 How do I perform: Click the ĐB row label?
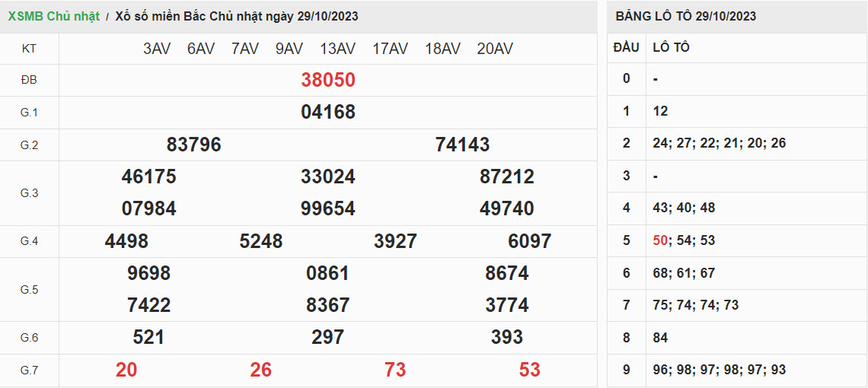coord(29,80)
